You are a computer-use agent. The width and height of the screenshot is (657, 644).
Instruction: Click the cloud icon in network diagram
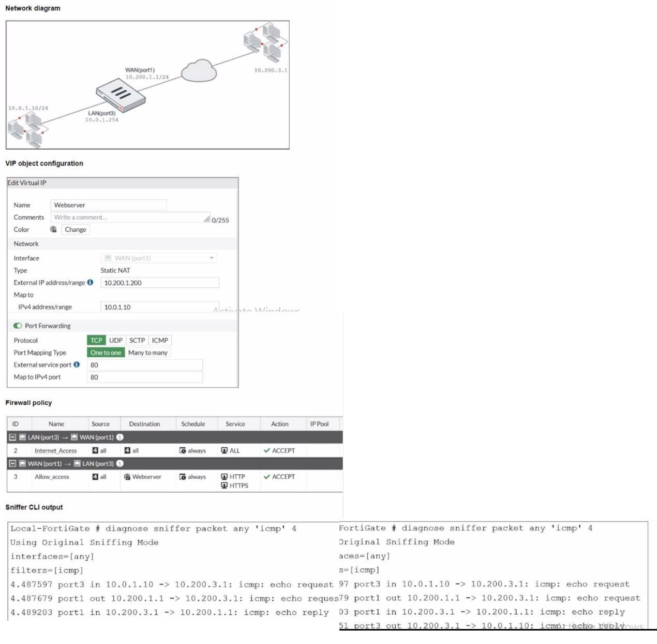coord(199,70)
